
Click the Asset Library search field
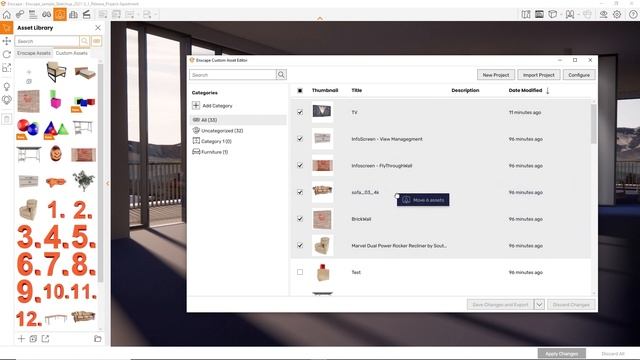pyautogui.click(x=47, y=41)
